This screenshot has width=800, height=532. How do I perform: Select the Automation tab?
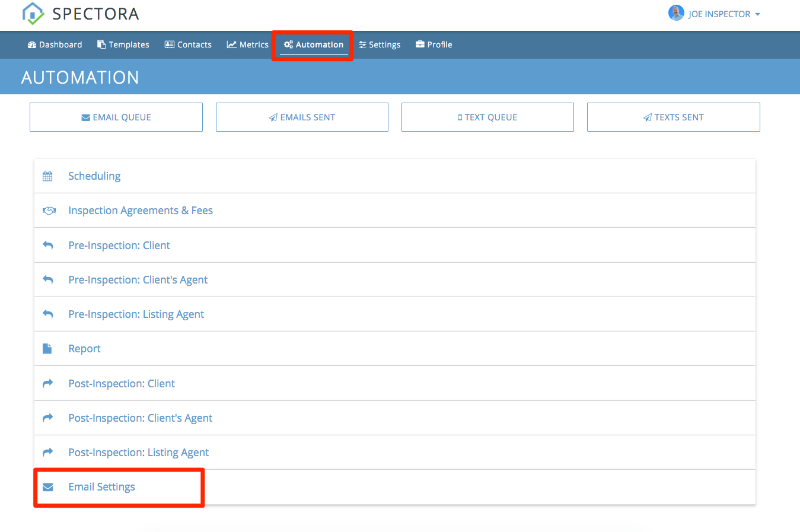[x=314, y=44]
